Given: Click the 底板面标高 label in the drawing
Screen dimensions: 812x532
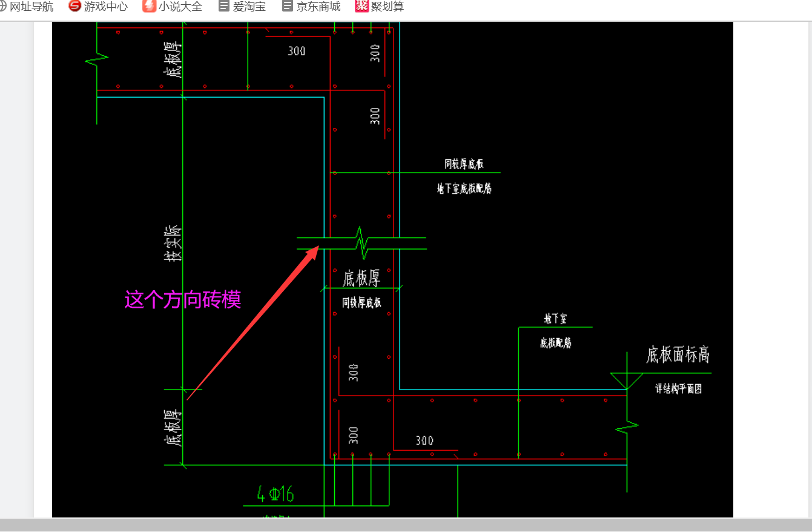Looking at the screenshot, I should (678, 354).
